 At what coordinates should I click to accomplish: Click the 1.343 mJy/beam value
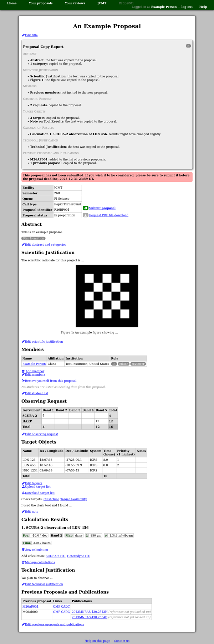point(121,536)
